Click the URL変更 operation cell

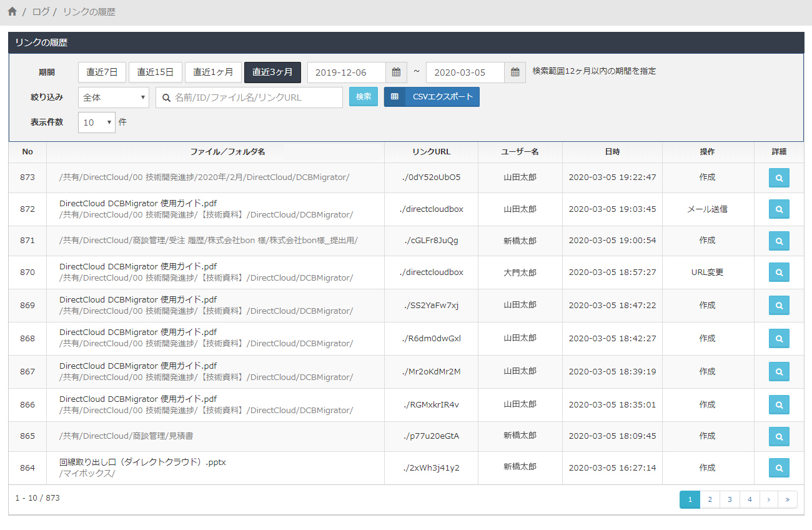[x=707, y=272]
